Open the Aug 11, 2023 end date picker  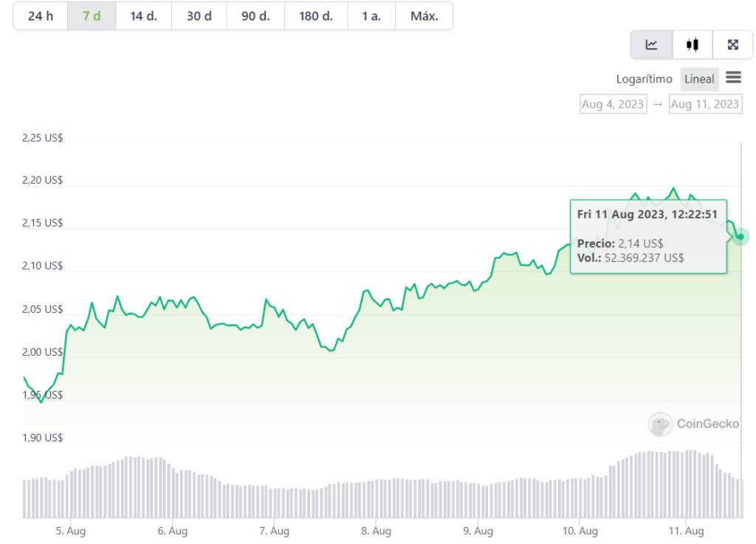point(705,104)
